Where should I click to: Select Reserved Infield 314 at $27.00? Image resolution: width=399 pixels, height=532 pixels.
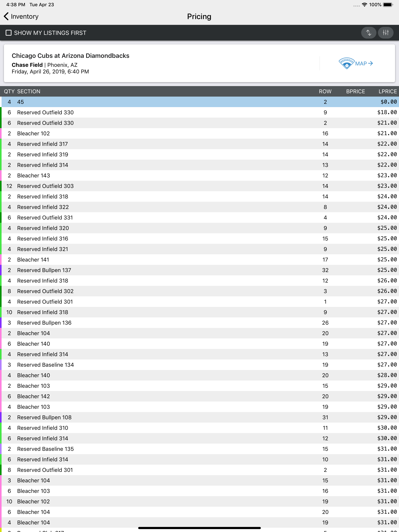point(199,354)
